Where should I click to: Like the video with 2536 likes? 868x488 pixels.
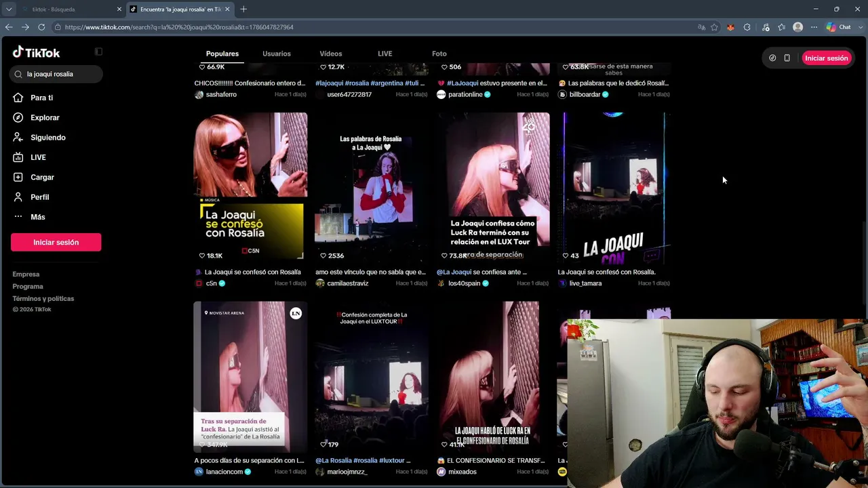pyautogui.click(x=323, y=256)
